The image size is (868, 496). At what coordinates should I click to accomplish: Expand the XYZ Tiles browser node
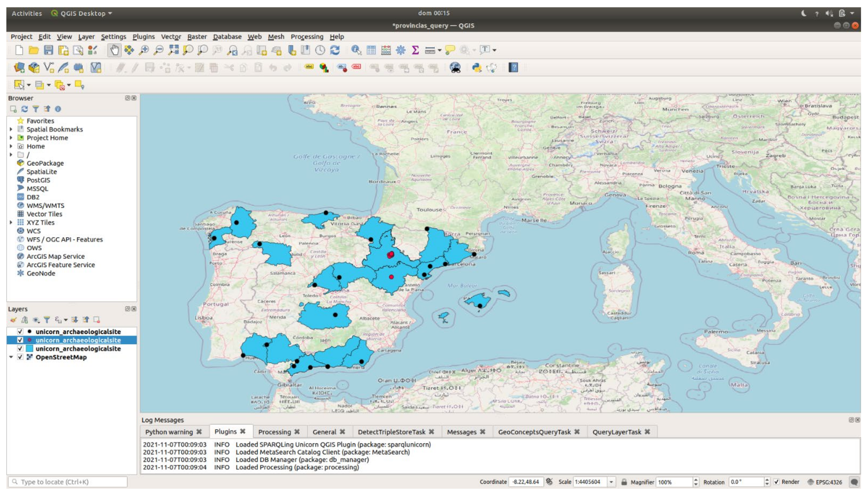point(11,222)
